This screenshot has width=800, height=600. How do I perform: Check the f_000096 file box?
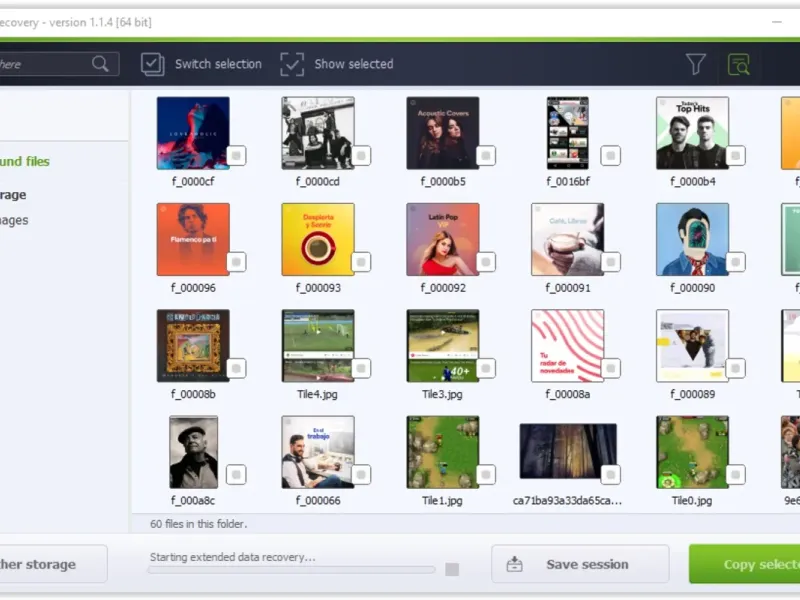pos(236,262)
